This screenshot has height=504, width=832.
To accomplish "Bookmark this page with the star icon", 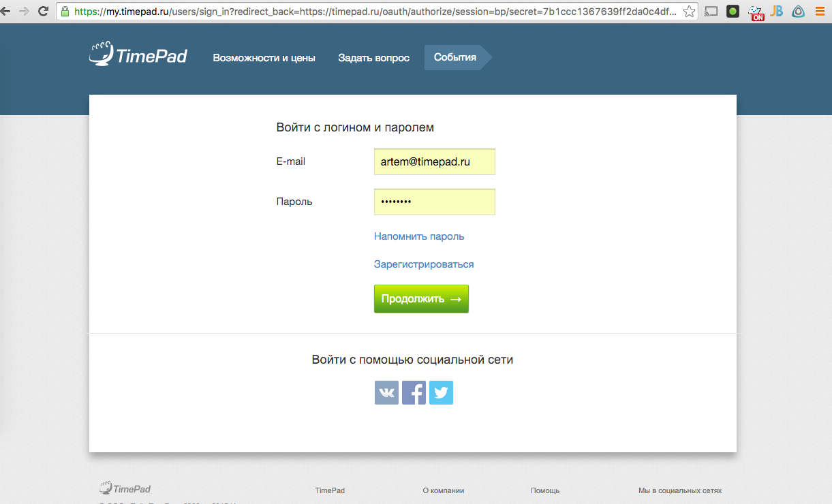I will (x=689, y=12).
